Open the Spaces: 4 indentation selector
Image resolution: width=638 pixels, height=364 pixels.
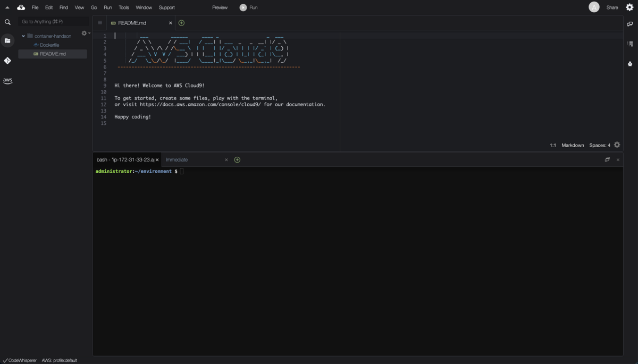[x=600, y=145]
